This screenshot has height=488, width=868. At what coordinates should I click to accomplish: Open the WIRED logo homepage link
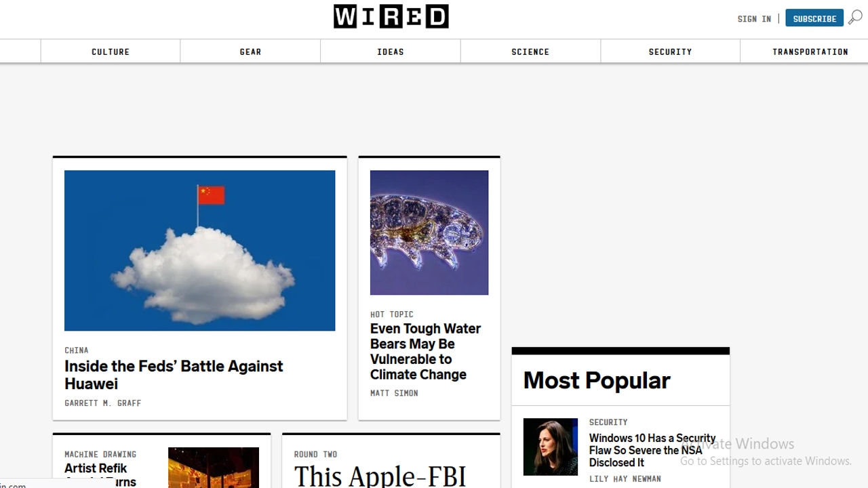391,17
